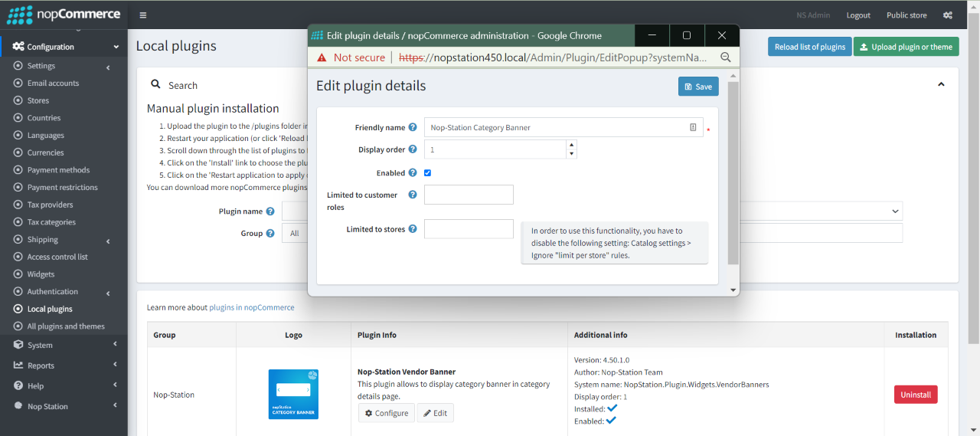The height and width of the screenshot is (436, 980).
Task: Click the popup window URL address bar
Action: 553,57
